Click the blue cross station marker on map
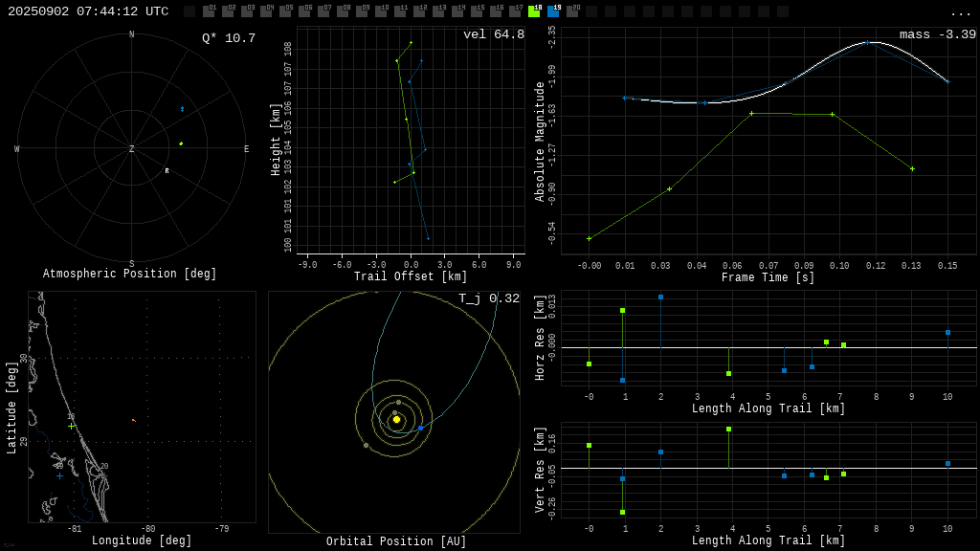 [59, 476]
